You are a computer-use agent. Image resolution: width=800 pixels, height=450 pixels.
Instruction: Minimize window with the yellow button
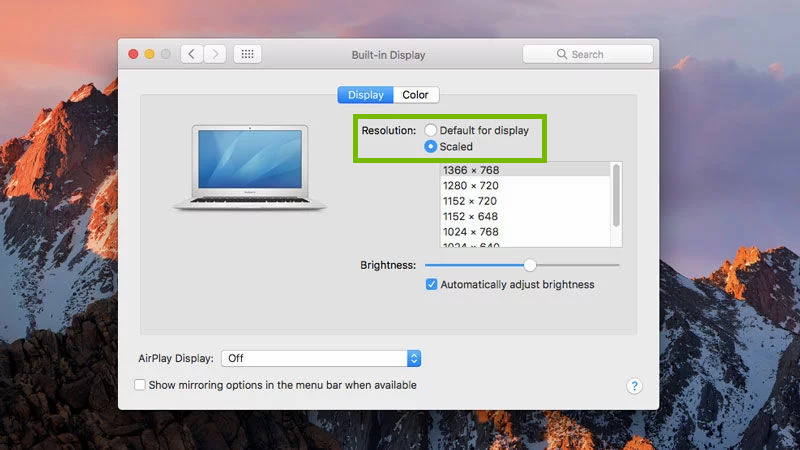click(149, 54)
